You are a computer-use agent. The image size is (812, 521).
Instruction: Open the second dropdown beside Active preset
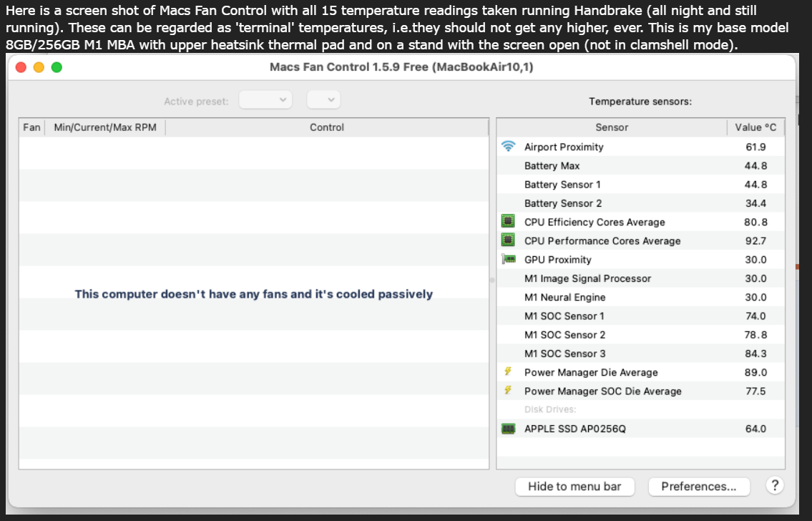tap(324, 101)
